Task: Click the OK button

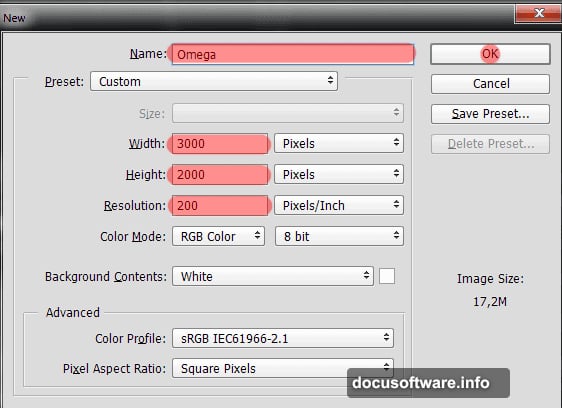Action: pos(490,54)
